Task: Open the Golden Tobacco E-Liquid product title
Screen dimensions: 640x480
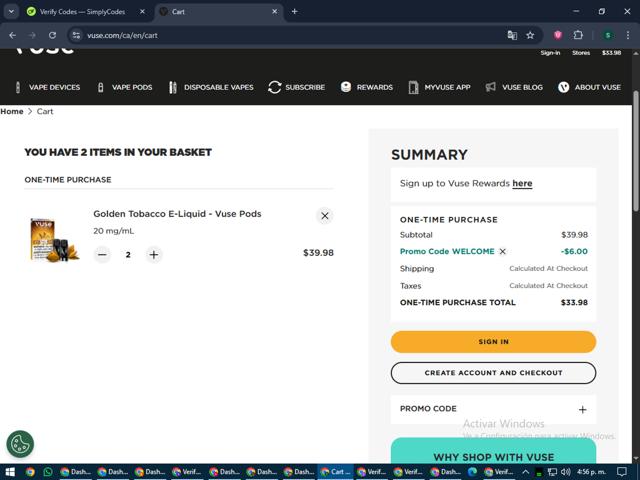Action: click(x=177, y=214)
